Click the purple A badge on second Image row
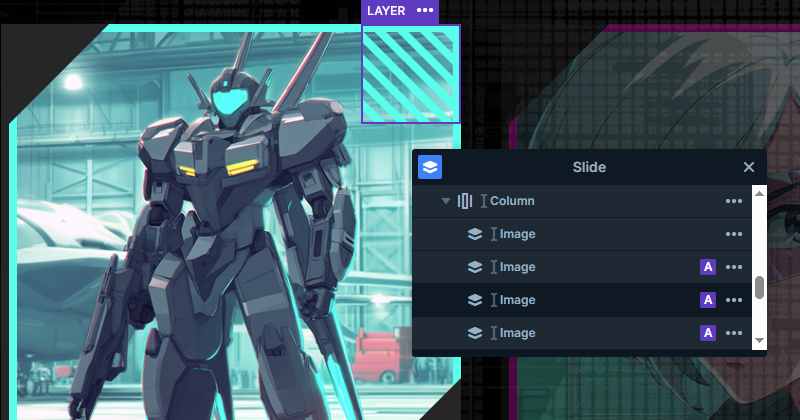Viewport: 800px width, 420px height. tap(708, 267)
